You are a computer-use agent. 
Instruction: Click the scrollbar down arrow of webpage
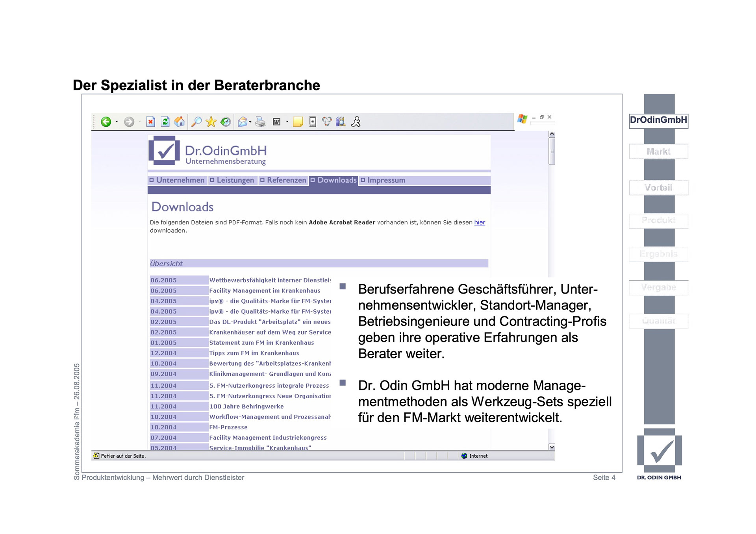(x=552, y=447)
